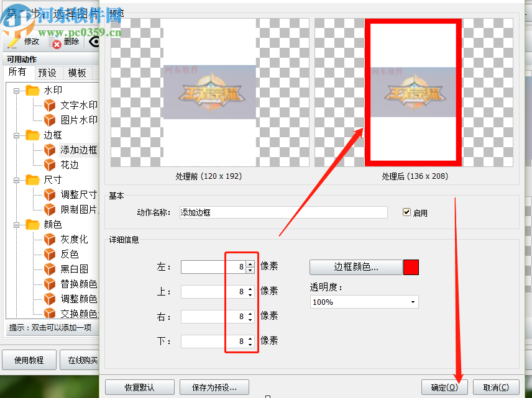
Task: Adjust the 下 border spinner arrows
Action: click(250, 341)
